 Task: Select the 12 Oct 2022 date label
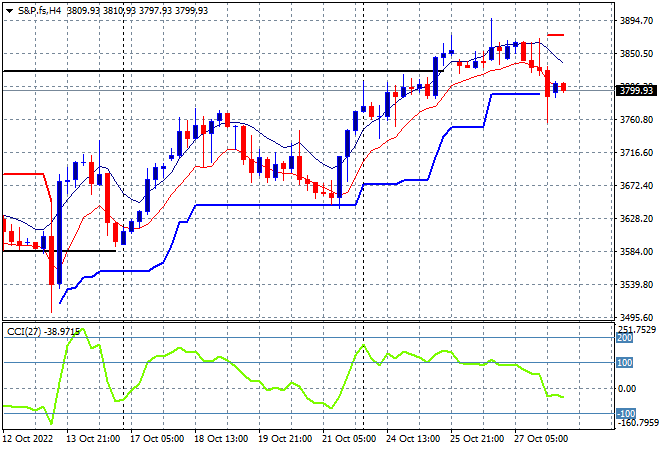28,439
